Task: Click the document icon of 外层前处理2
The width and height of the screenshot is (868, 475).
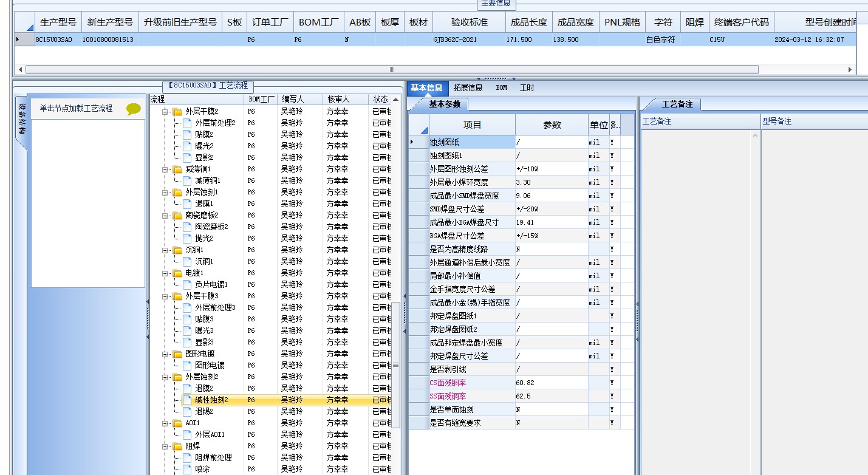Action: (x=187, y=123)
